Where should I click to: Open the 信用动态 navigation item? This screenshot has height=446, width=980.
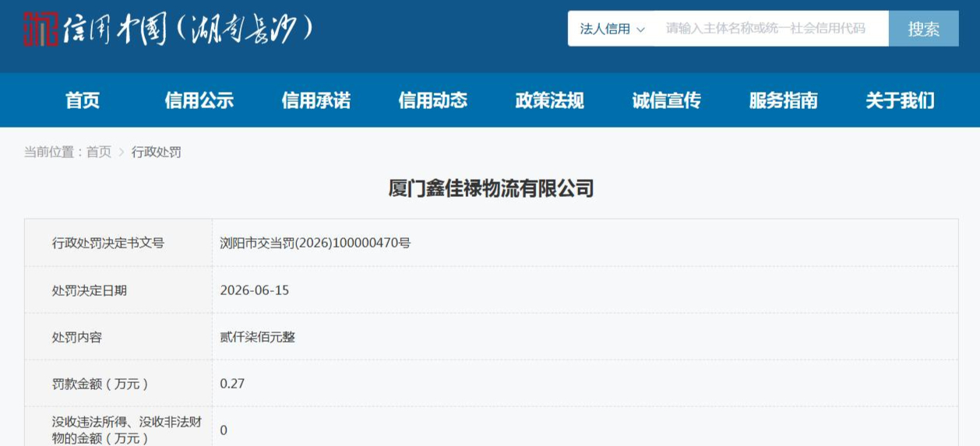(x=433, y=100)
